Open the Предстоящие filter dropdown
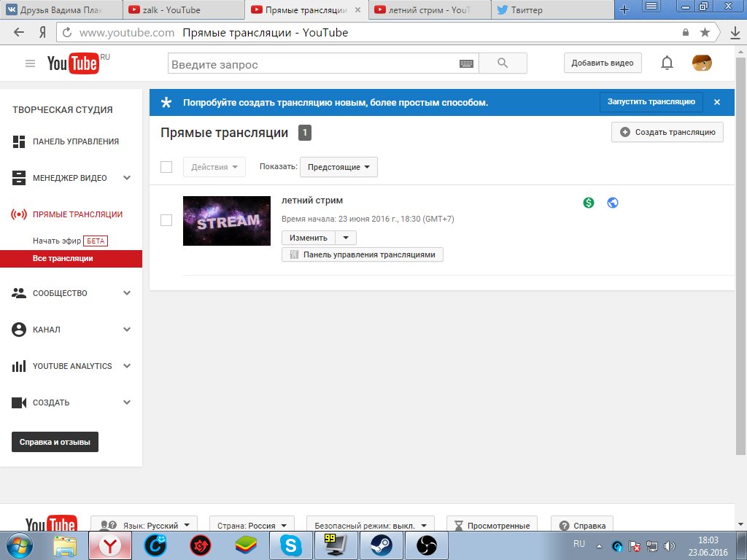Image resolution: width=747 pixels, height=560 pixels. pyautogui.click(x=338, y=167)
